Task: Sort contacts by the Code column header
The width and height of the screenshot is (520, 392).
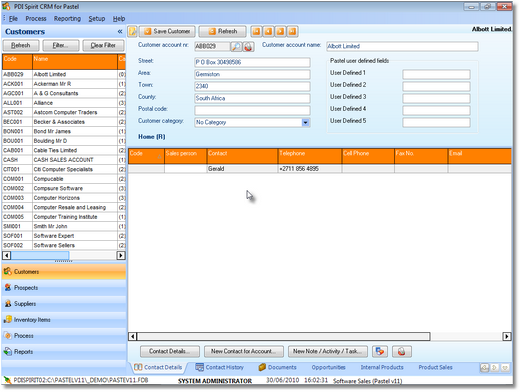Action: (x=146, y=156)
